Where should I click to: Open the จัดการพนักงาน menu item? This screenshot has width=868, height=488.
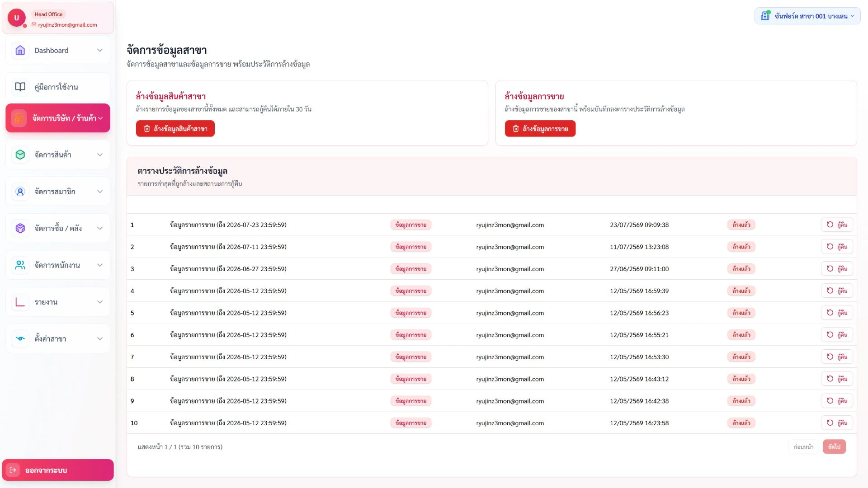pos(58,265)
